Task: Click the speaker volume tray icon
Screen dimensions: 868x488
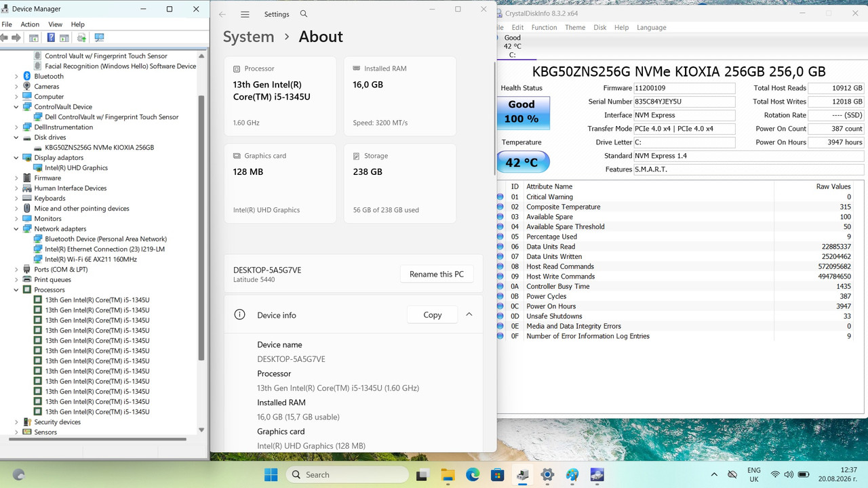Action: 789,474
